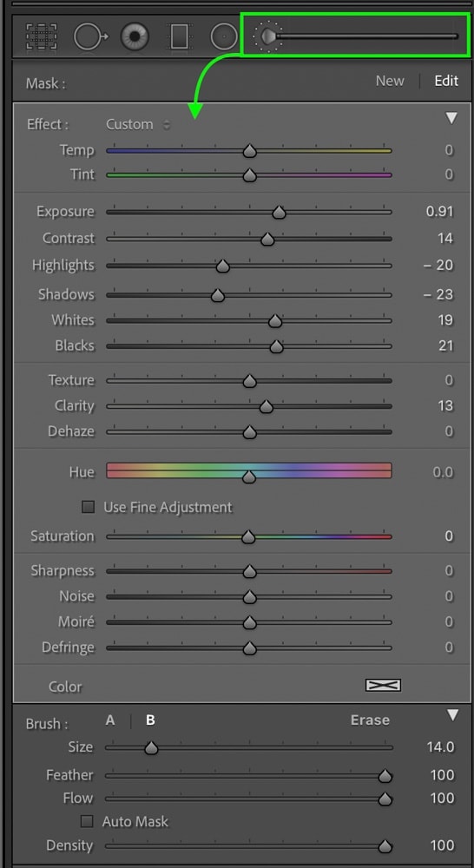Select brush B
474x868 pixels.
point(150,720)
